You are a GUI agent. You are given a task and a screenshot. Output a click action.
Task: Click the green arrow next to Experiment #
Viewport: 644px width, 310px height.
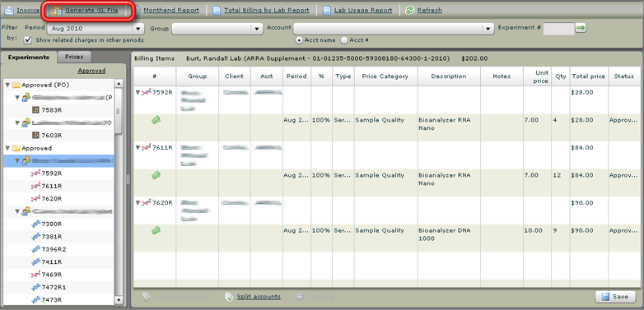pyautogui.click(x=581, y=28)
